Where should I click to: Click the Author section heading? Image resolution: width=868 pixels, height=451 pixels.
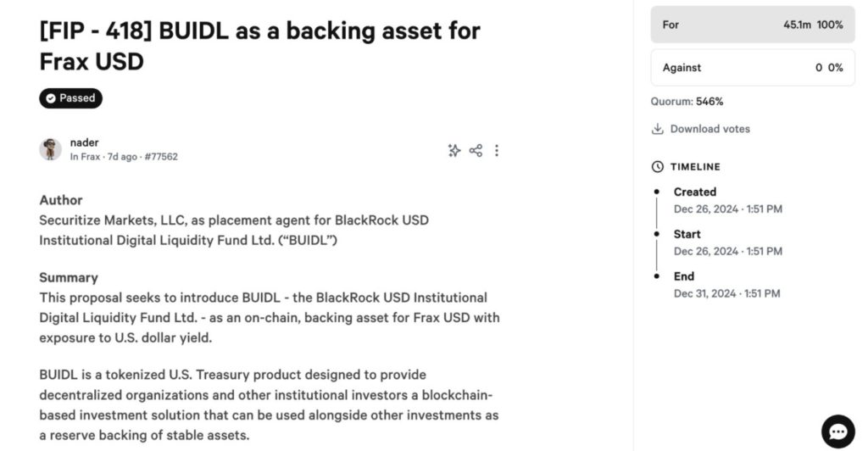[61, 200]
